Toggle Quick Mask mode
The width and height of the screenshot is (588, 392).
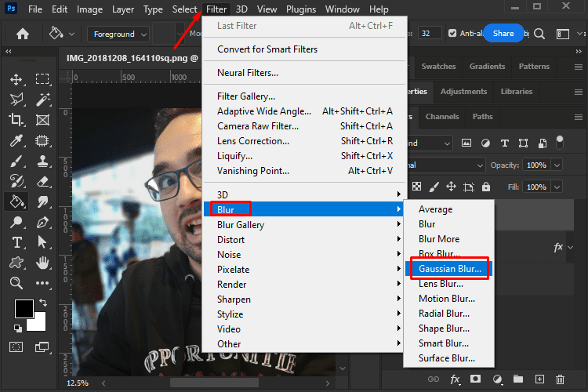click(16, 347)
